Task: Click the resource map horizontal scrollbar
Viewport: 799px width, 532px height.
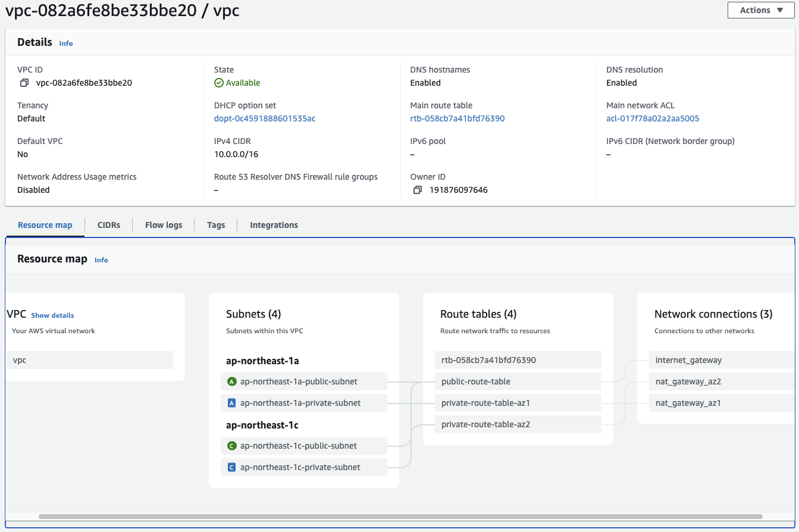Action: click(x=400, y=517)
